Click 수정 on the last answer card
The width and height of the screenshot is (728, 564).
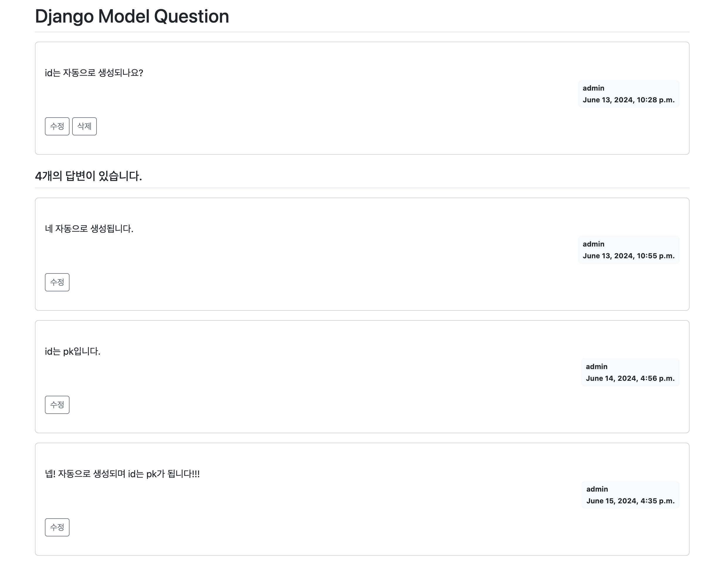pyautogui.click(x=57, y=527)
